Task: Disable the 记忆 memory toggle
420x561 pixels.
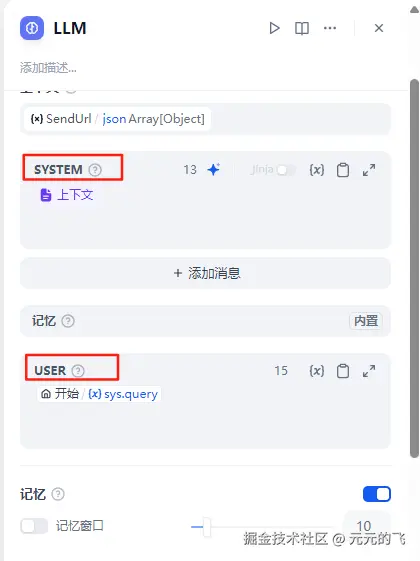Action: (377, 494)
